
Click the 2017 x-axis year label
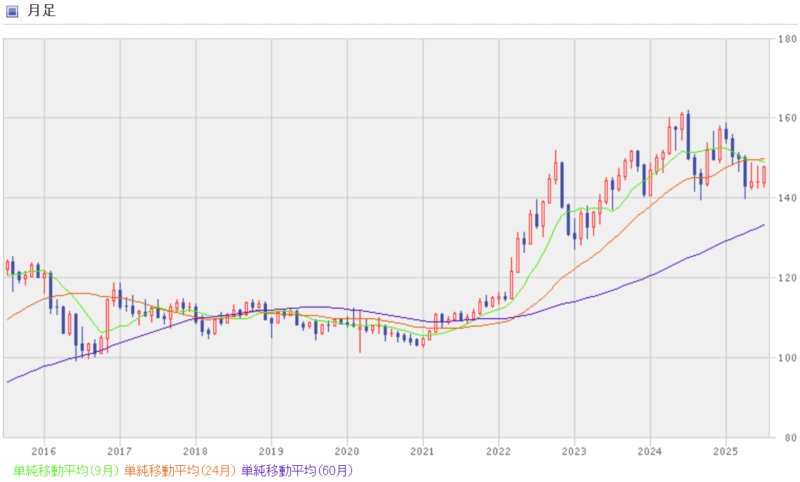coord(119,451)
